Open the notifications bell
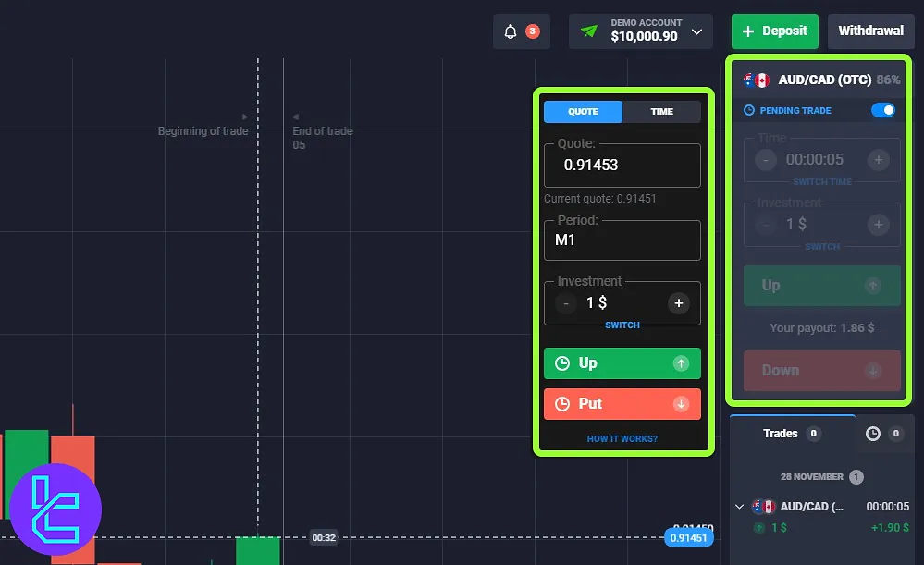The image size is (924, 565). [511, 31]
